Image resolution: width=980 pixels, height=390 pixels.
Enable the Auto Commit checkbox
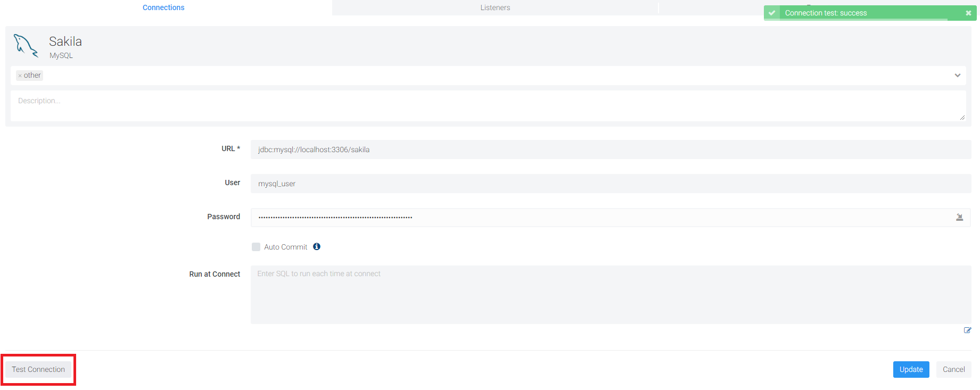pos(256,247)
